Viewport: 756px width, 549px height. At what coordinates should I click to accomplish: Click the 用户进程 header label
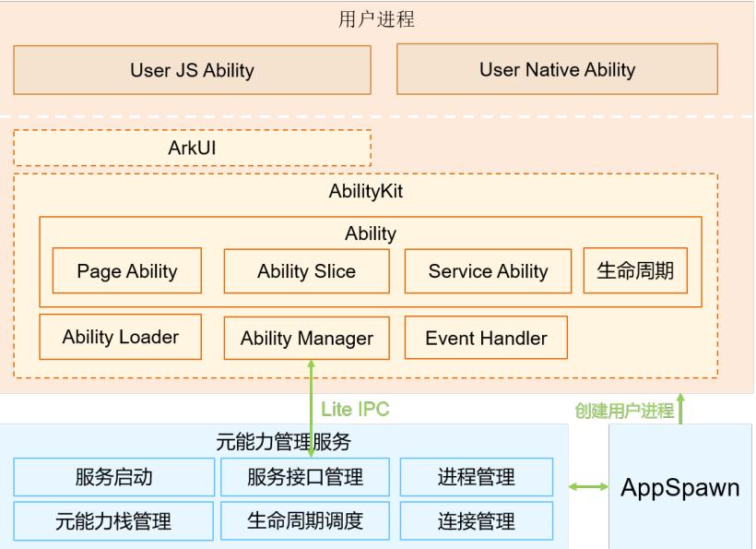377,18
